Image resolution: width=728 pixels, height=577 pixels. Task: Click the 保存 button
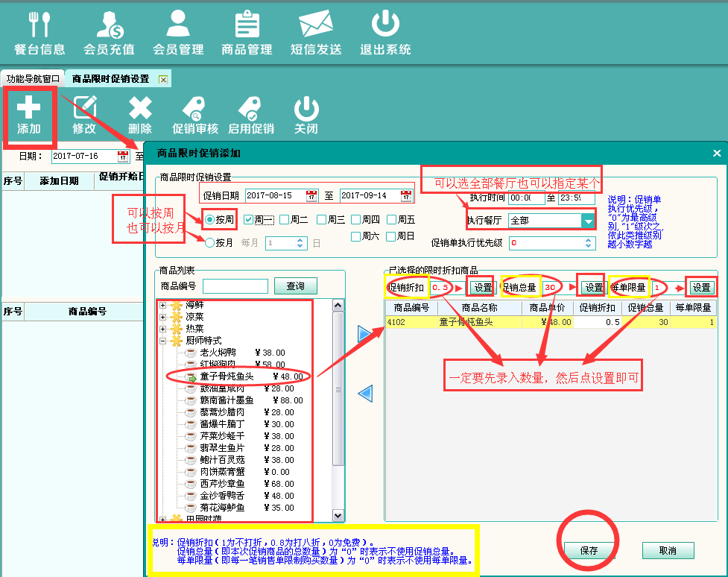coord(589,551)
